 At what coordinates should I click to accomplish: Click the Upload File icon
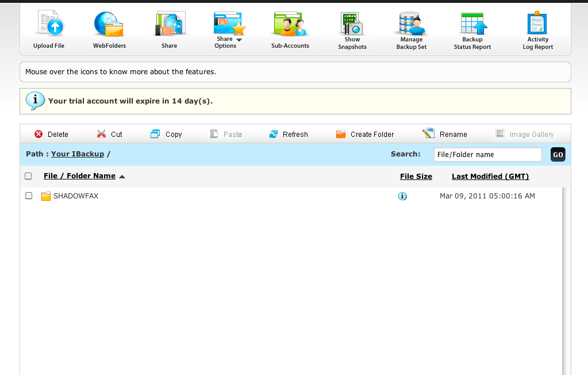pyautogui.click(x=51, y=23)
